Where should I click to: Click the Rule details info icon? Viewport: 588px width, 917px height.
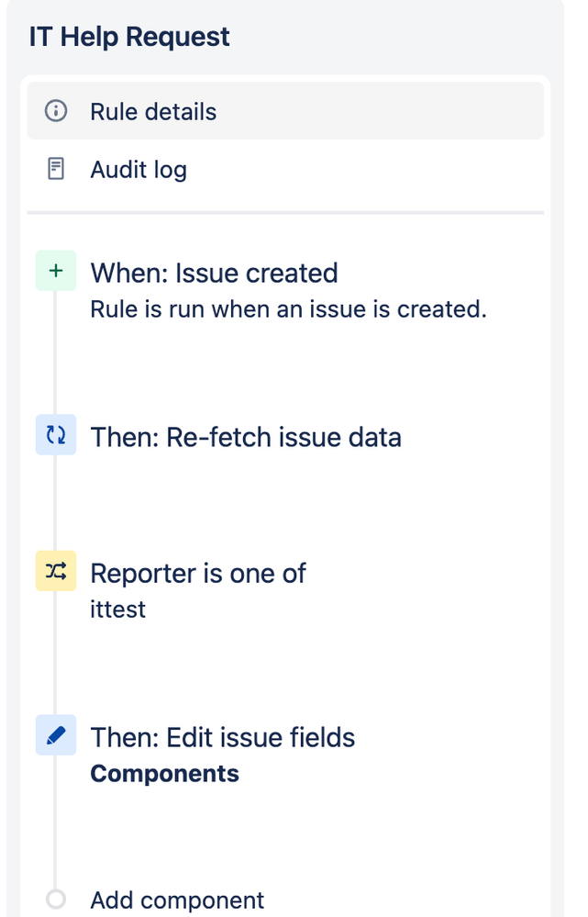[56, 110]
